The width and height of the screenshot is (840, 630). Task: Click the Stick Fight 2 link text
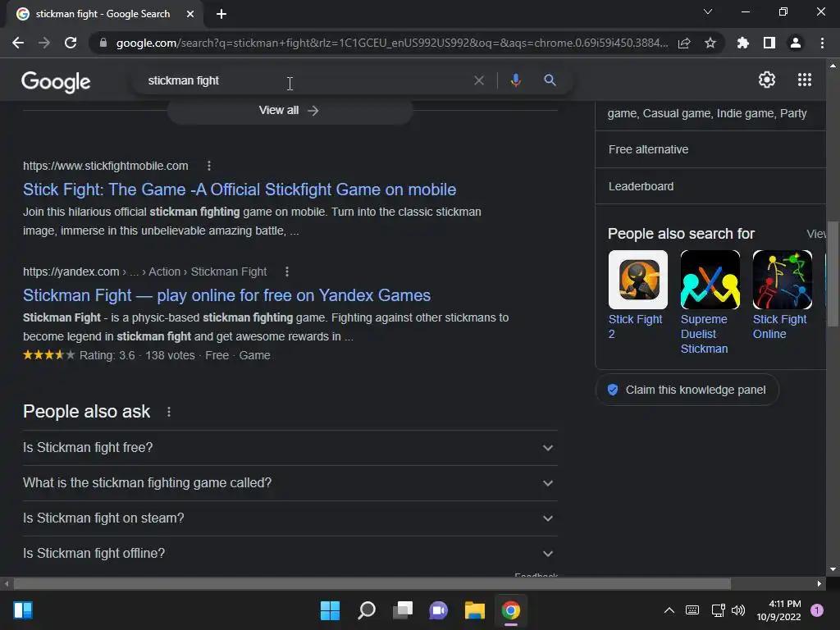[x=636, y=326]
